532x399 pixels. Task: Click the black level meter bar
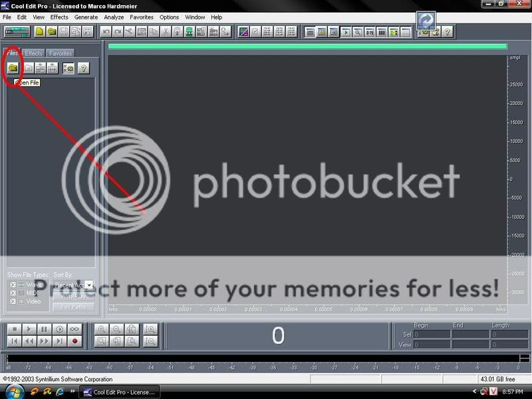[x=263, y=358]
